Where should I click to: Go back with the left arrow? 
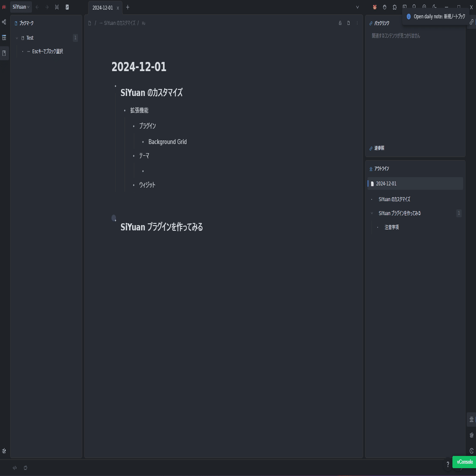[37, 7]
